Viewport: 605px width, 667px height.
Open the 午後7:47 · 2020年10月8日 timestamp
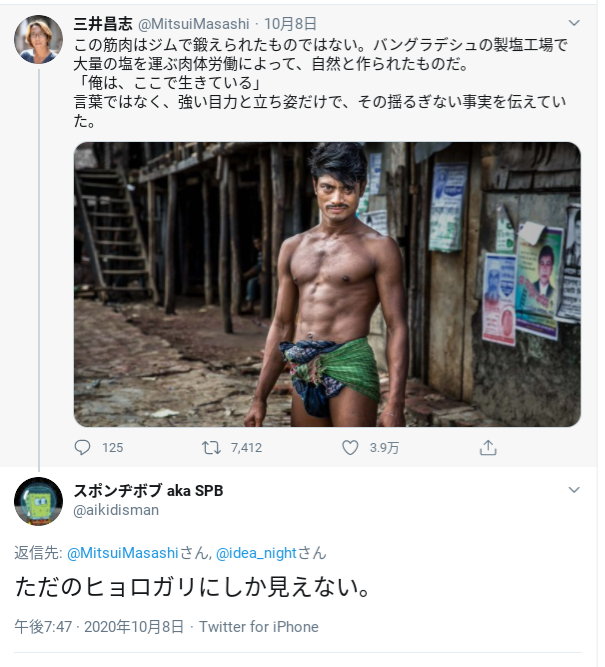coord(99,627)
